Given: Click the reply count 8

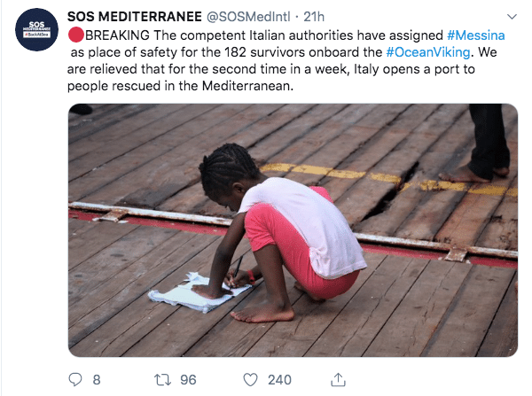Looking at the screenshot, I should click(96, 379).
